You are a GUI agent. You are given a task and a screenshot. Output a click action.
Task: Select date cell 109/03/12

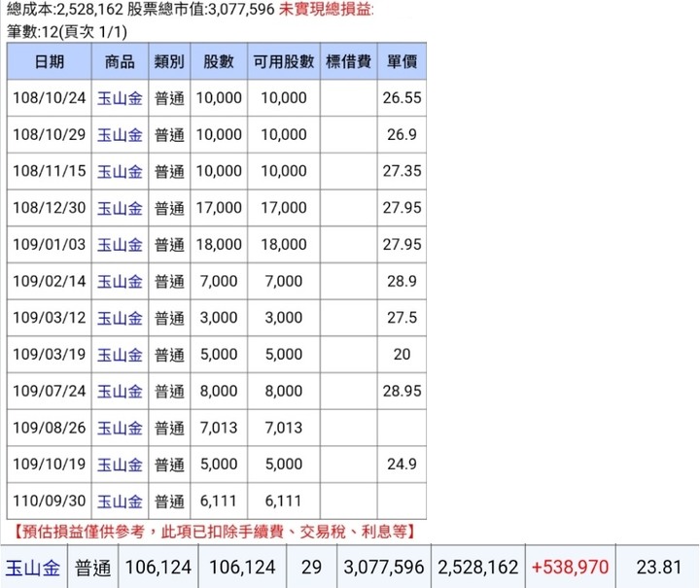pos(50,318)
